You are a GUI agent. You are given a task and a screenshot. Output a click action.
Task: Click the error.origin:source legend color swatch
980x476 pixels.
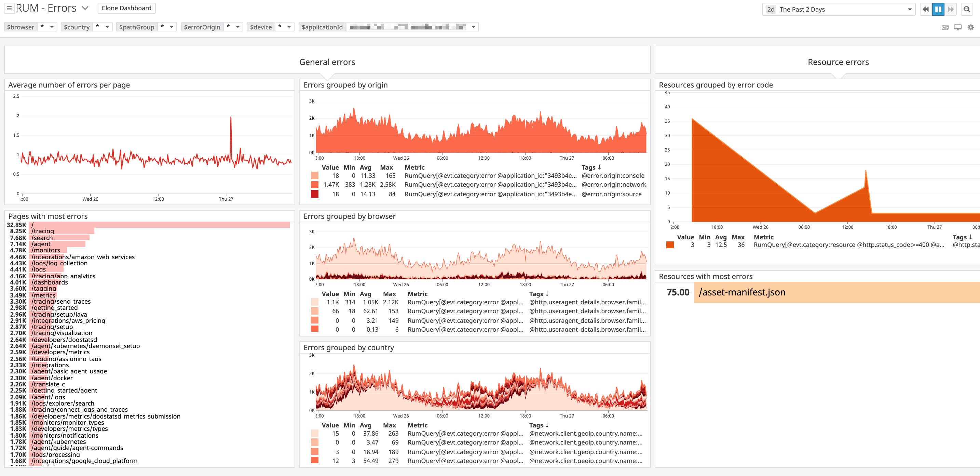click(315, 194)
